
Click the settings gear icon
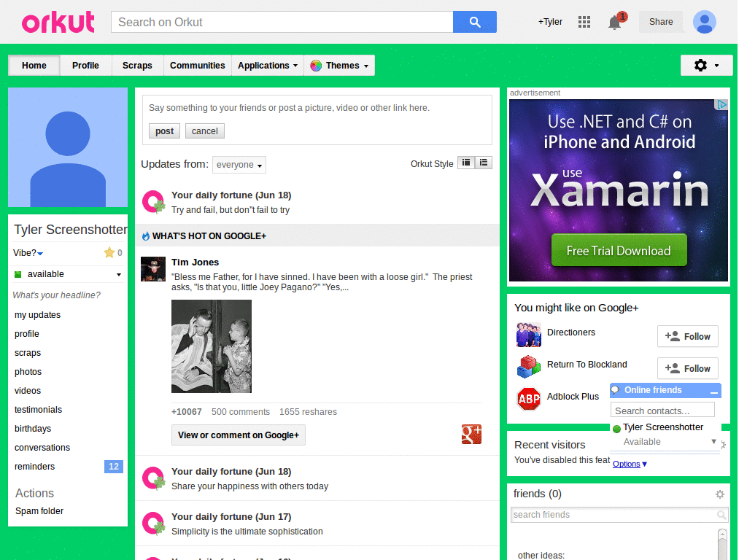point(700,65)
